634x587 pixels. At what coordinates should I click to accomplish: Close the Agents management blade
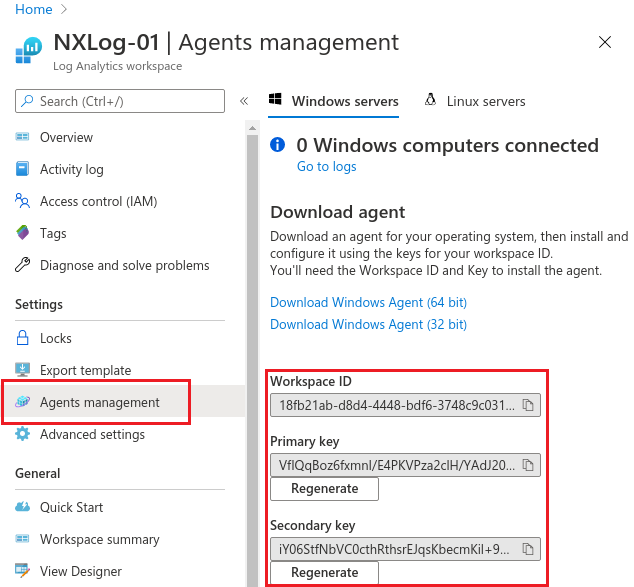pos(604,42)
